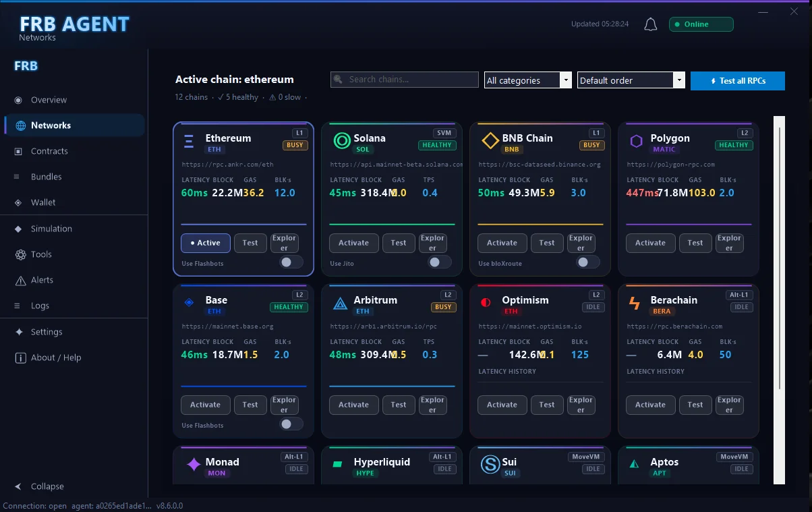Click the Simulation diamond sidebar icon
This screenshot has width=812, height=512.
(x=18, y=229)
